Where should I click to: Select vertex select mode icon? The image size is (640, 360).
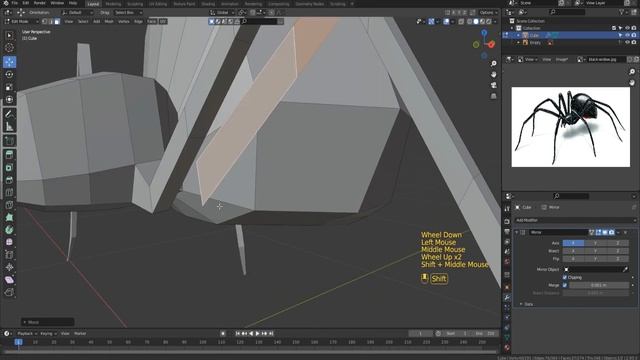coord(45,21)
